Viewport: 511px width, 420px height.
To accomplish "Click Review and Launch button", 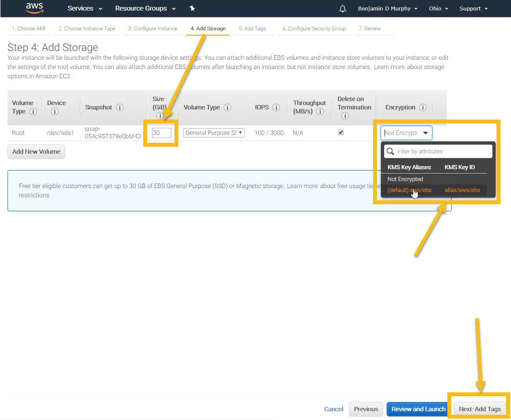I will click(x=418, y=409).
